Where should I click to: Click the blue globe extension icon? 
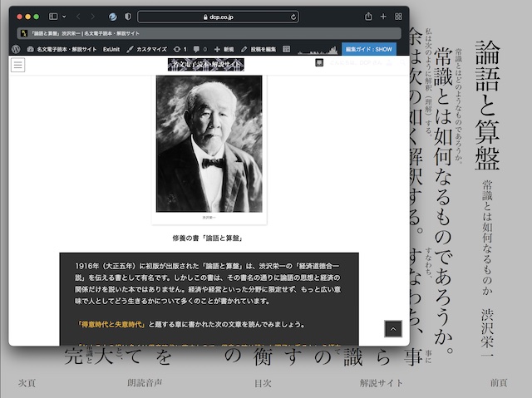[113, 17]
